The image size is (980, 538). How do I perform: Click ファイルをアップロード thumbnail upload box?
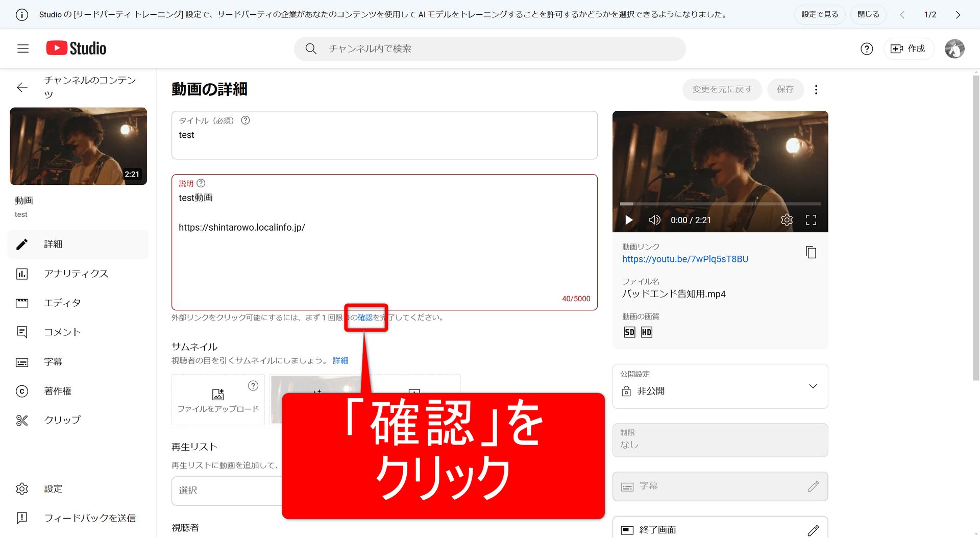click(218, 400)
